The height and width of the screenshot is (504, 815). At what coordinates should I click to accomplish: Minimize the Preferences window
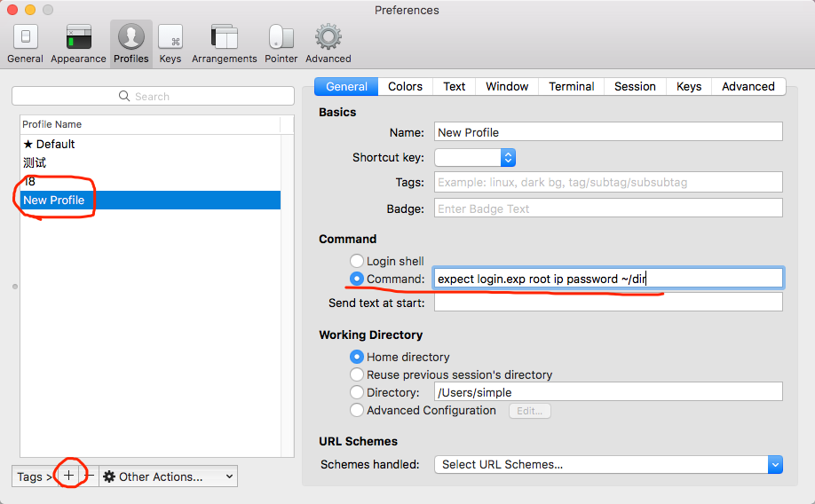point(30,10)
